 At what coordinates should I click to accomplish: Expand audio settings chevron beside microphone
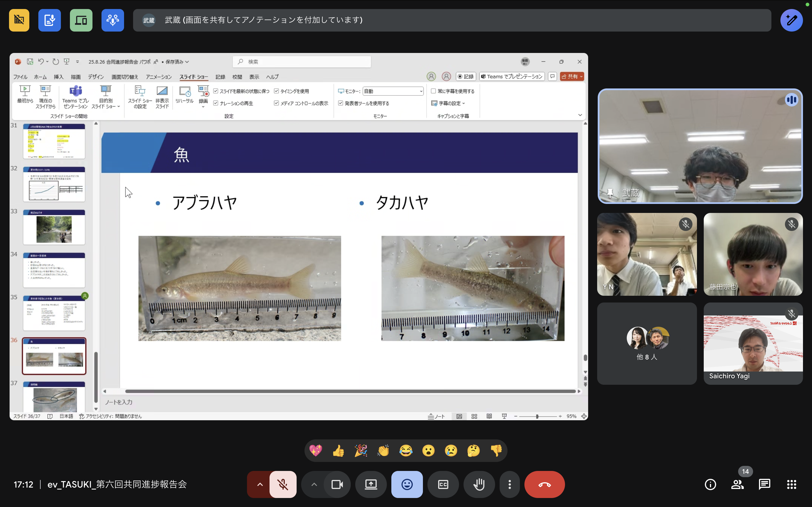point(260,484)
